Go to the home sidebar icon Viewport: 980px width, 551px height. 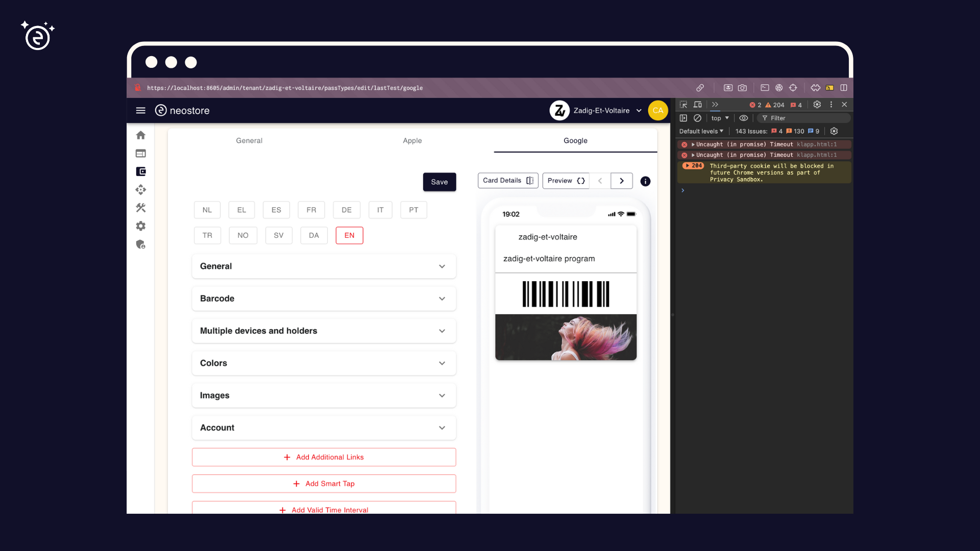click(141, 135)
